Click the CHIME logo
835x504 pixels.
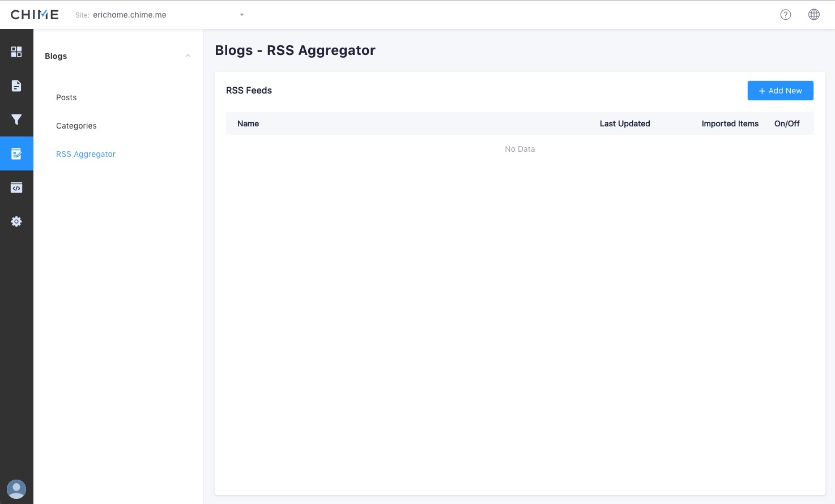35,15
